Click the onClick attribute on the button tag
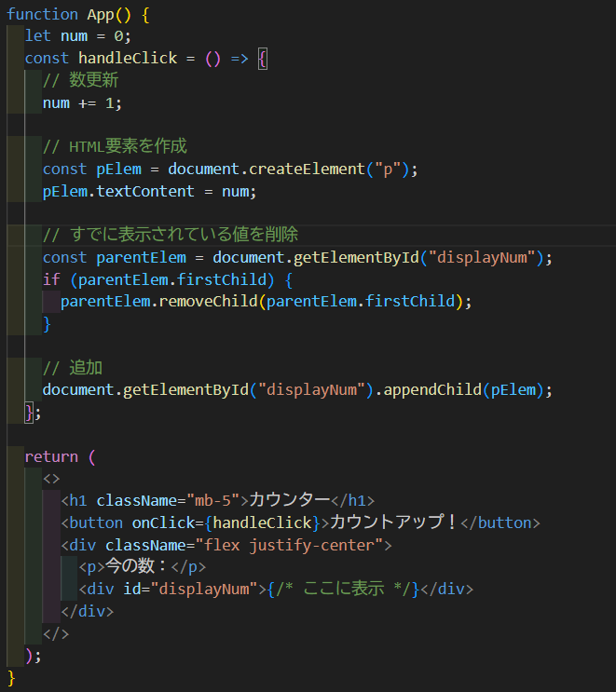The width and height of the screenshot is (616, 692). click(163, 523)
